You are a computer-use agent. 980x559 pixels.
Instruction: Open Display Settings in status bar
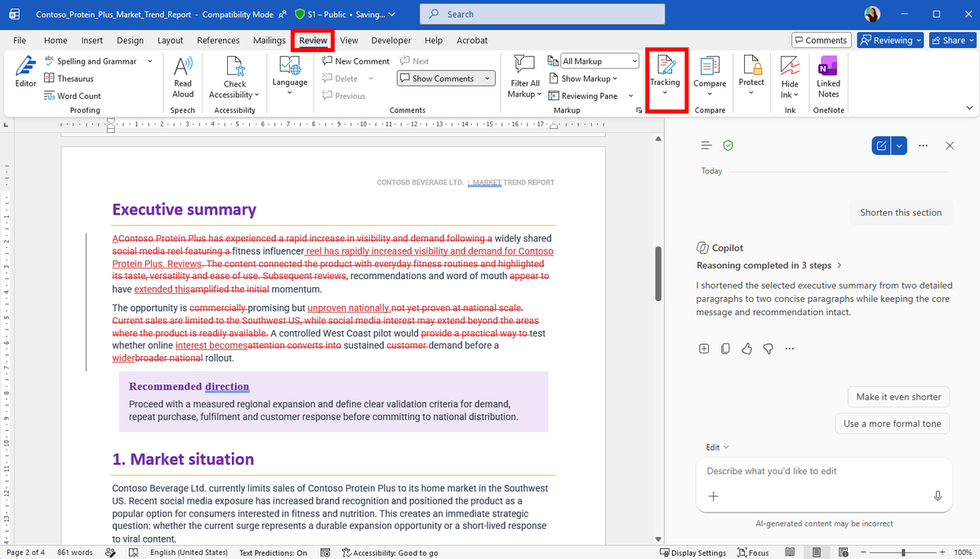pyautogui.click(x=693, y=552)
